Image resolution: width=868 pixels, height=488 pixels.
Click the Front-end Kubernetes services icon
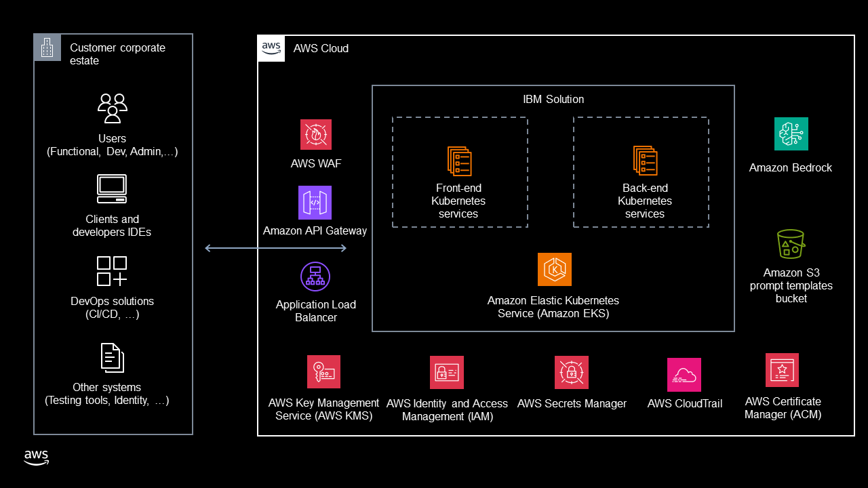[458, 161]
